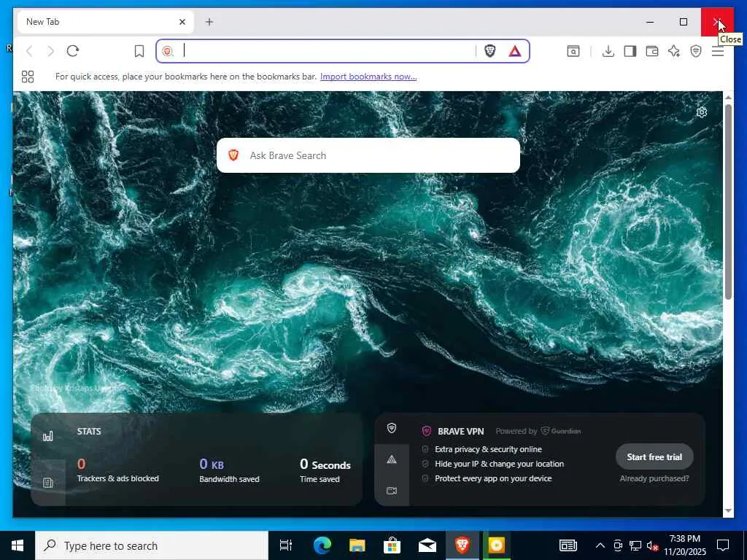Click Already purchased? link
This screenshot has width=747, height=560.
pos(654,478)
